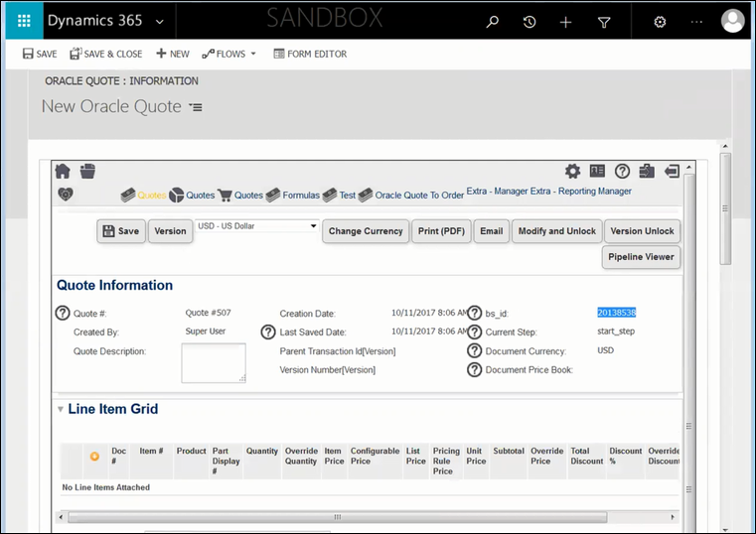
Task: Click Modify and Unlock button
Action: coord(557,231)
